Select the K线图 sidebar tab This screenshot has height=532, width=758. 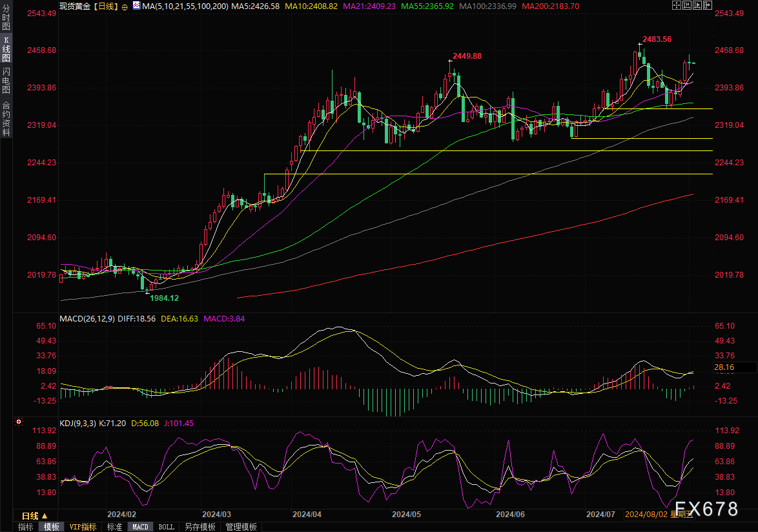6,48
